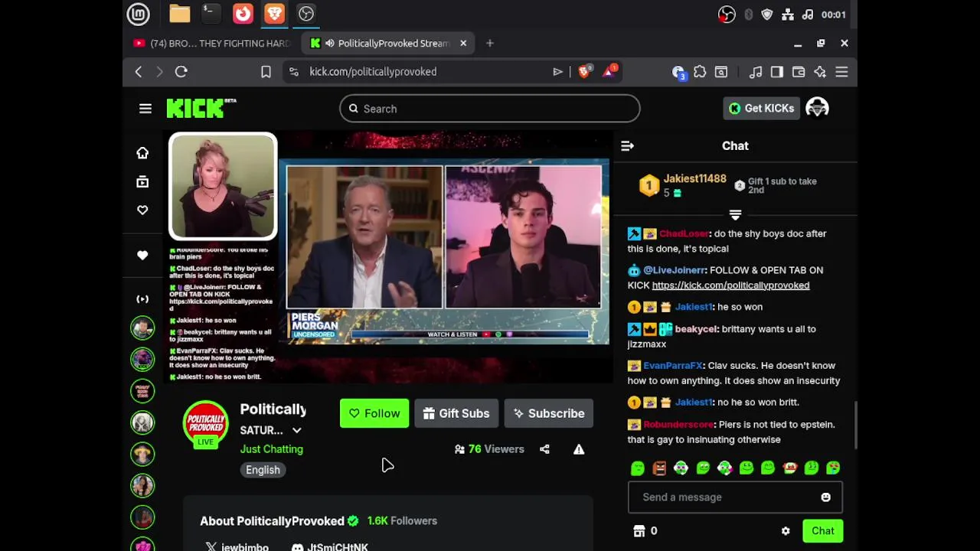980x551 pixels.
Task: Open the emoji picker in message box
Action: coord(825,497)
